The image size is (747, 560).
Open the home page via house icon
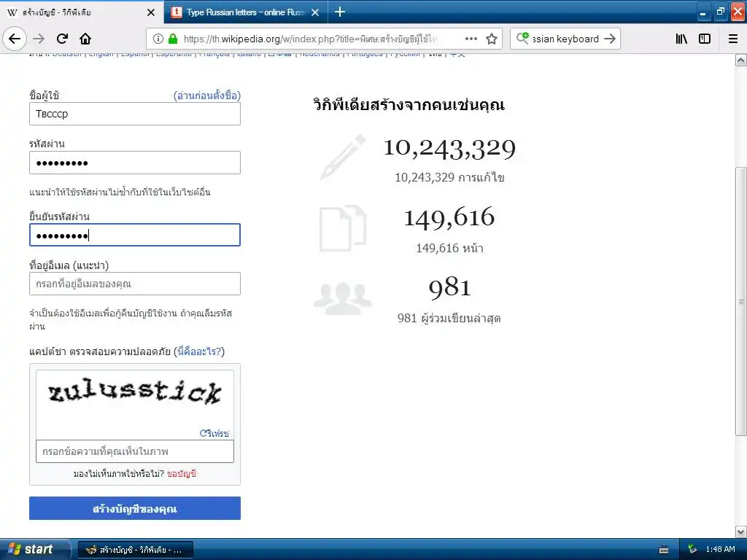[x=85, y=39]
